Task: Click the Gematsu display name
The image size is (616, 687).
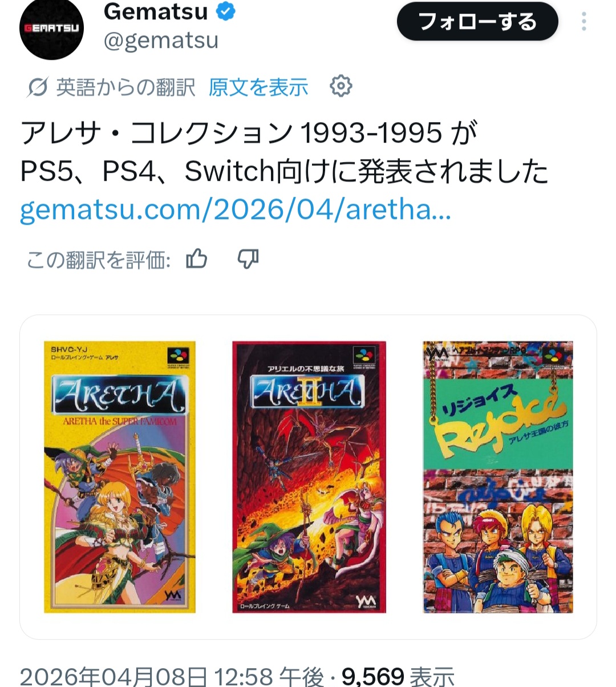Action: pos(156,11)
